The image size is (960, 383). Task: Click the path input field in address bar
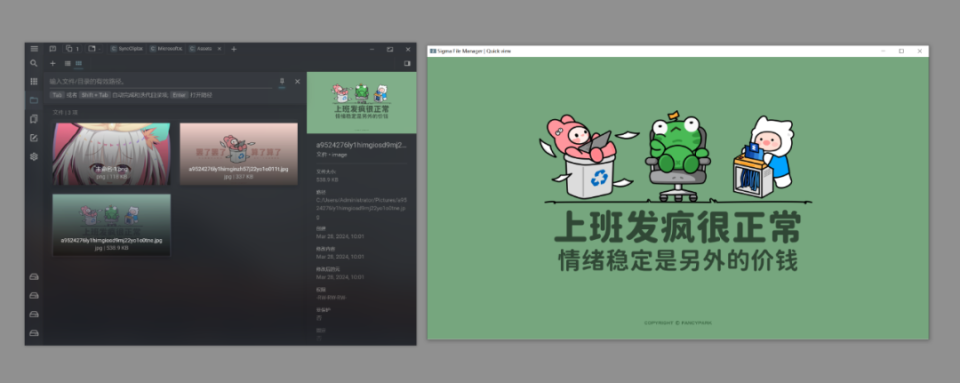[x=160, y=81]
